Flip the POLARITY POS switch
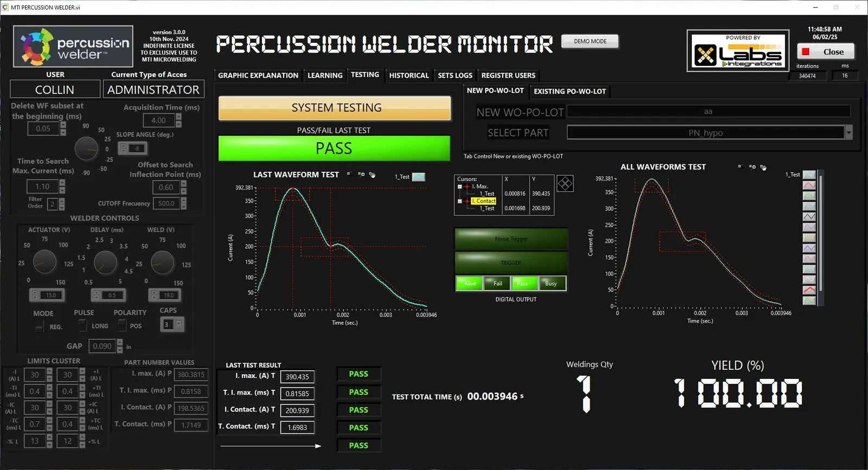Viewport: 868px width, 470px height. pyautogui.click(x=122, y=325)
